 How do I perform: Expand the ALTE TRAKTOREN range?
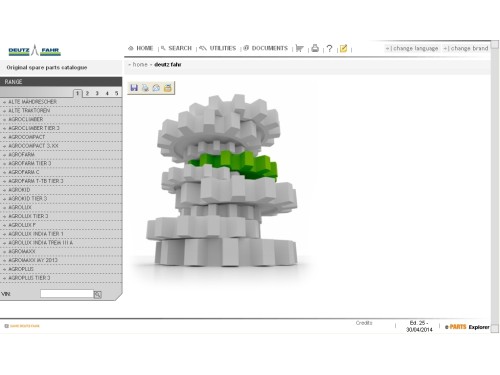pos(61,110)
